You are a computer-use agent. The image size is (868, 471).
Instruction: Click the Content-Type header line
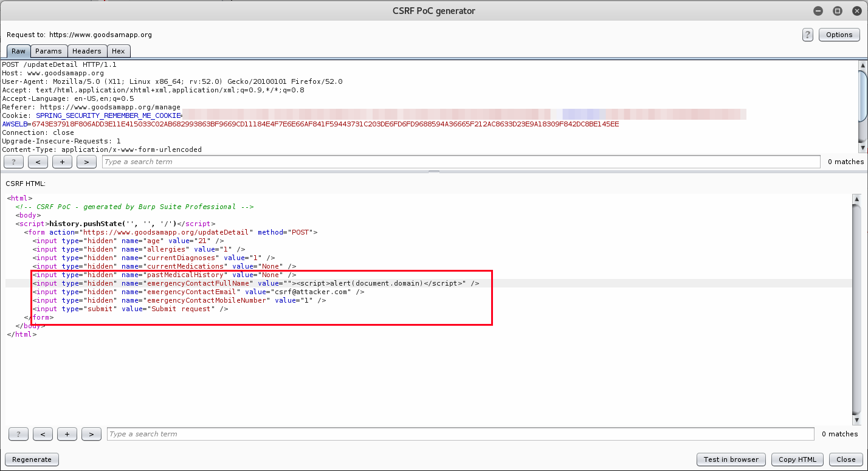[x=102, y=150]
